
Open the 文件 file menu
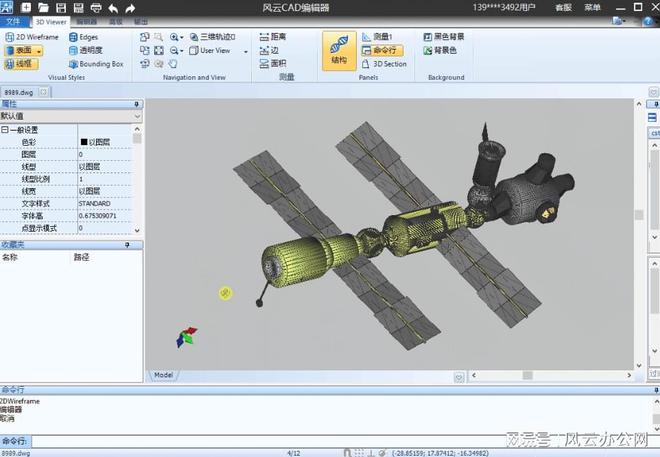[x=13, y=21]
